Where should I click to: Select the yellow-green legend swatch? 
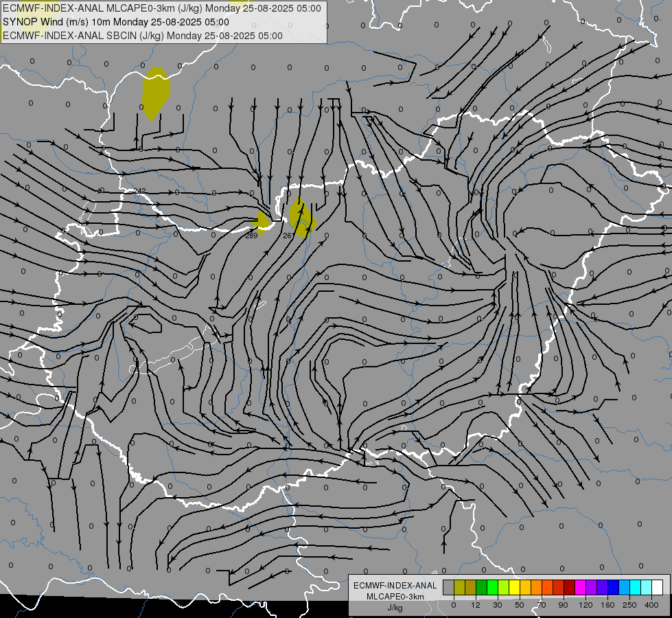pyautogui.click(x=504, y=588)
